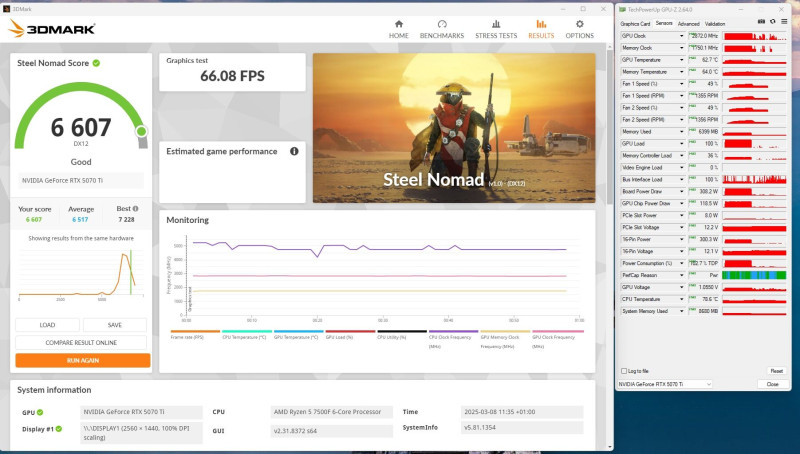The width and height of the screenshot is (800, 454).
Task: Click the orange RUN AGAIN button
Action: tap(83, 360)
